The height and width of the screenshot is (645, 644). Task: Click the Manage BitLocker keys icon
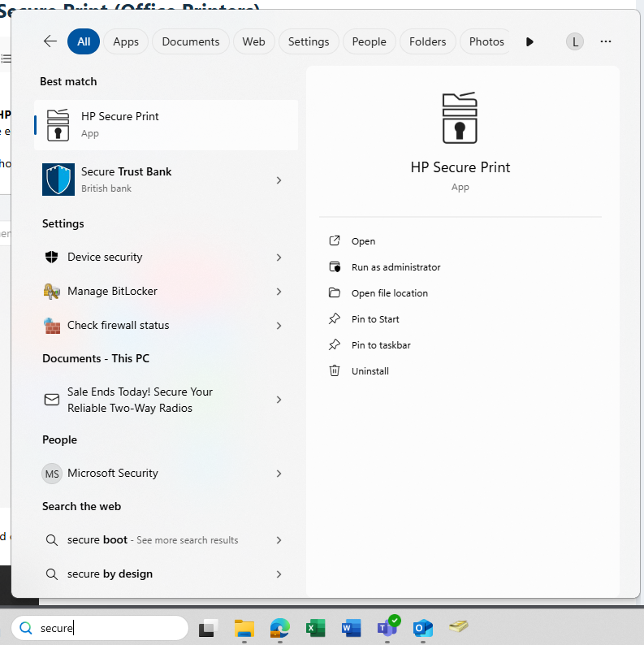pyautogui.click(x=52, y=292)
